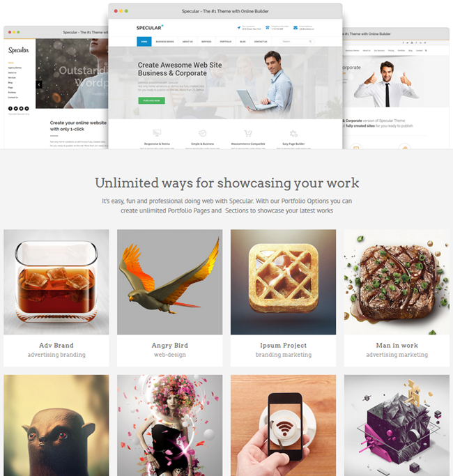Click the Woocommerce Compatible cart icon
The height and width of the screenshot is (476, 453).
pyautogui.click(x=248, y=133)
